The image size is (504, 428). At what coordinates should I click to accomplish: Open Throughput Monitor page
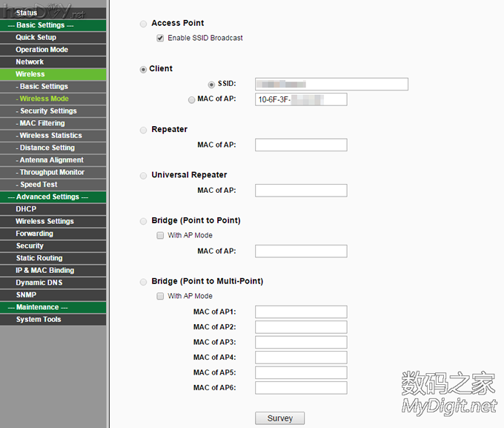[x=52, y=172]
